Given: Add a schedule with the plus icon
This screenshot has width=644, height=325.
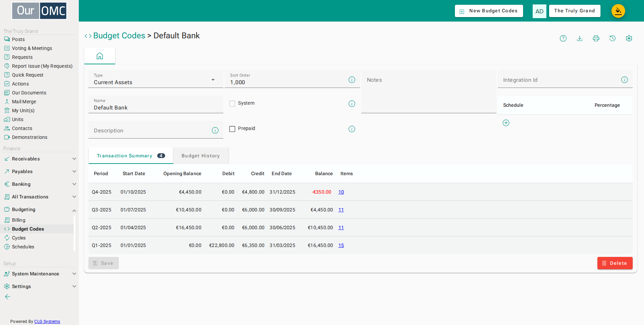Looking at the screenshot, I should tap(506, 123).
